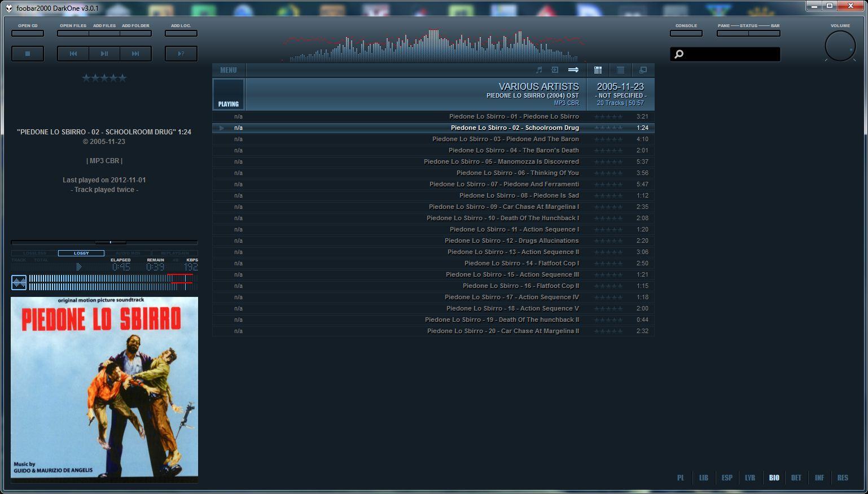The image size is (868, 494).
Task: Skip to the previous track
Action: tap(73, 54)
